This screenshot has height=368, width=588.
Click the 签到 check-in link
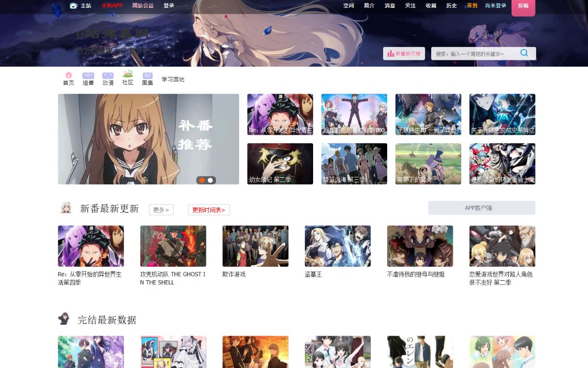pos(472,6)
